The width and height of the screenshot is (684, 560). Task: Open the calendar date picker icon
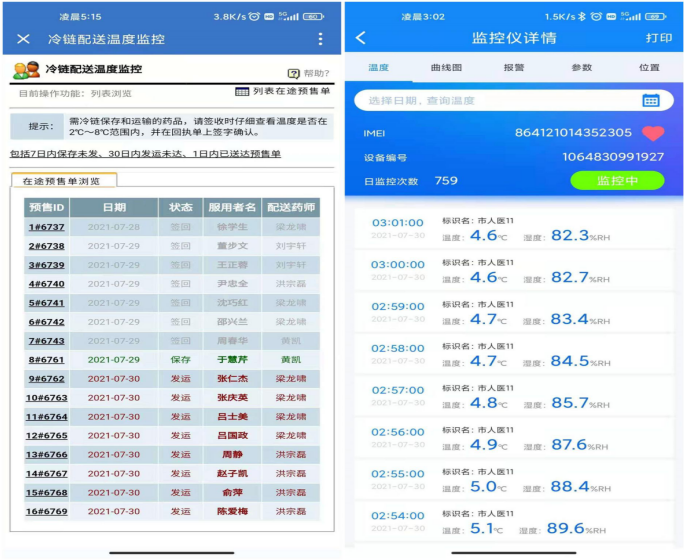[650, 100]
